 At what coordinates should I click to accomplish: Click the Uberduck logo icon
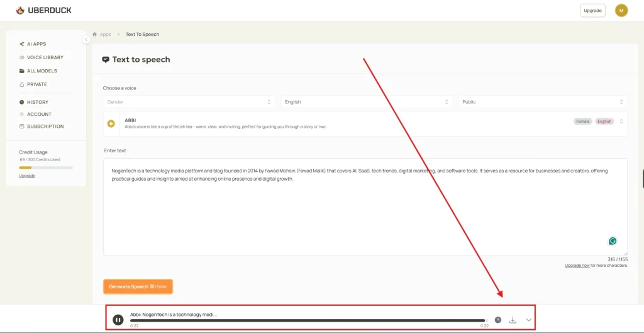20,10
